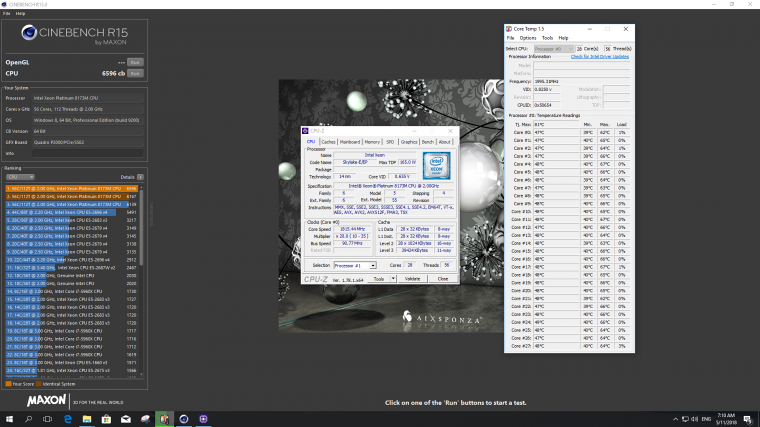The height and width of the screenshot is (427, 760).
Task: Open the Tools menu in Core Temp
Action: tap(547, 38)
